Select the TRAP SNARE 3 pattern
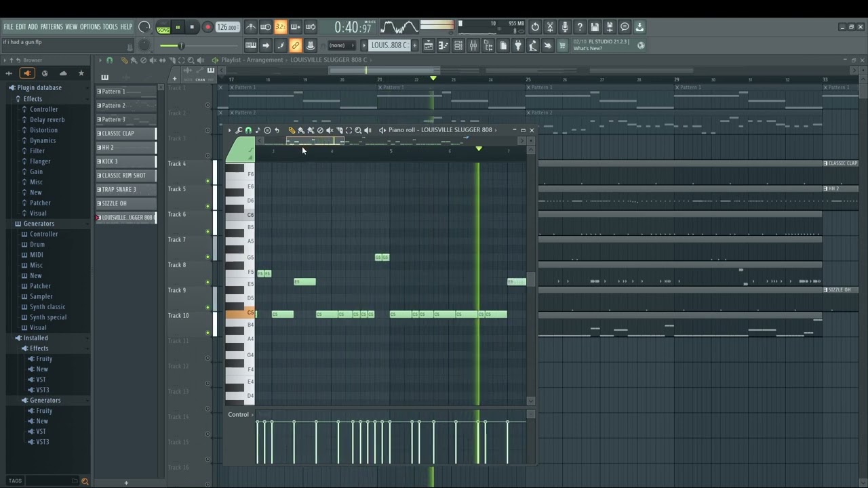 (x=126, y=190)
